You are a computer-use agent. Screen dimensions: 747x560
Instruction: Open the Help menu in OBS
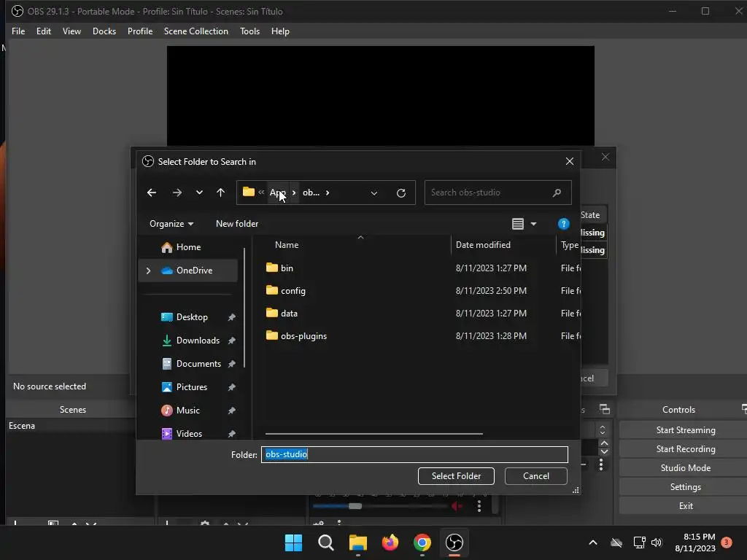tap(280, 31)
